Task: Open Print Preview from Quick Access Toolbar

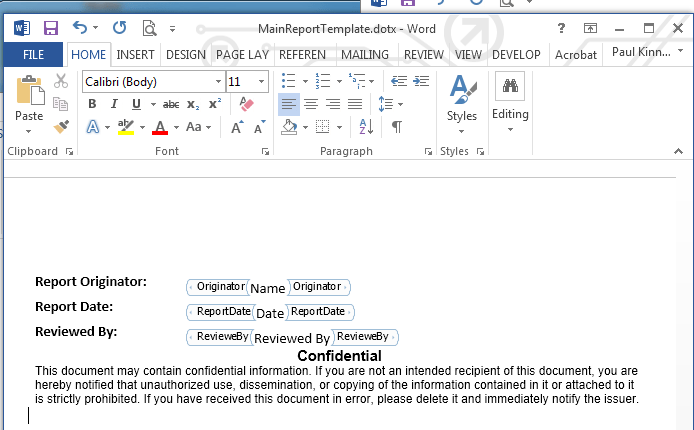Action: click(149, 28)
